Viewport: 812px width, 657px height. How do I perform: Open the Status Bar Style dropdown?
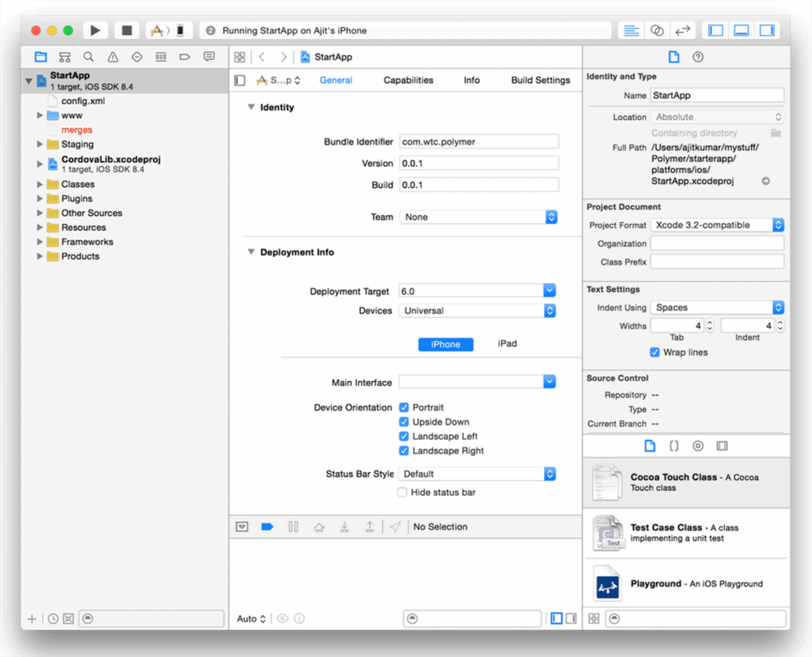click(x=477, y=474)
